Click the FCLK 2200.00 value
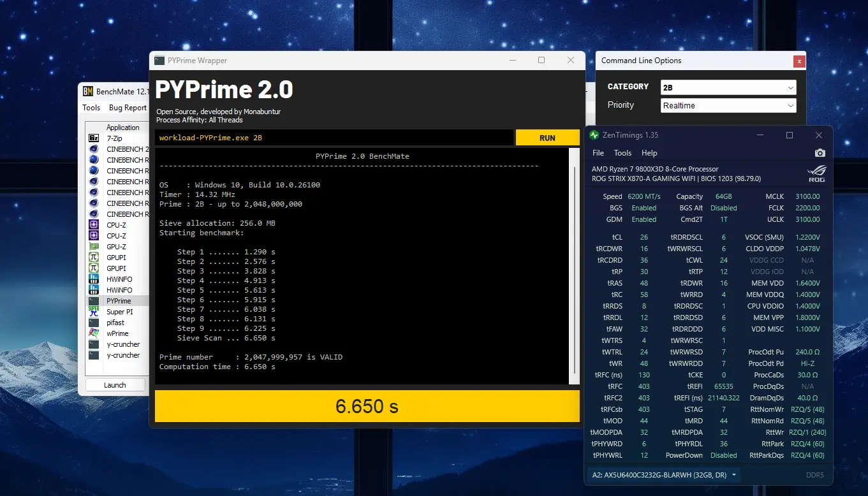This screenshot has width=868, height=496. point(807,208)
